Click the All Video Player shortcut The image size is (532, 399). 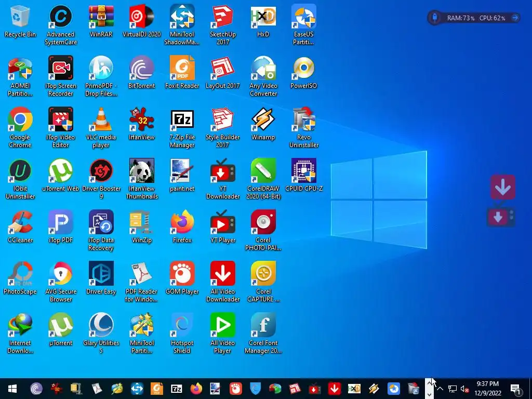[222, 334]
